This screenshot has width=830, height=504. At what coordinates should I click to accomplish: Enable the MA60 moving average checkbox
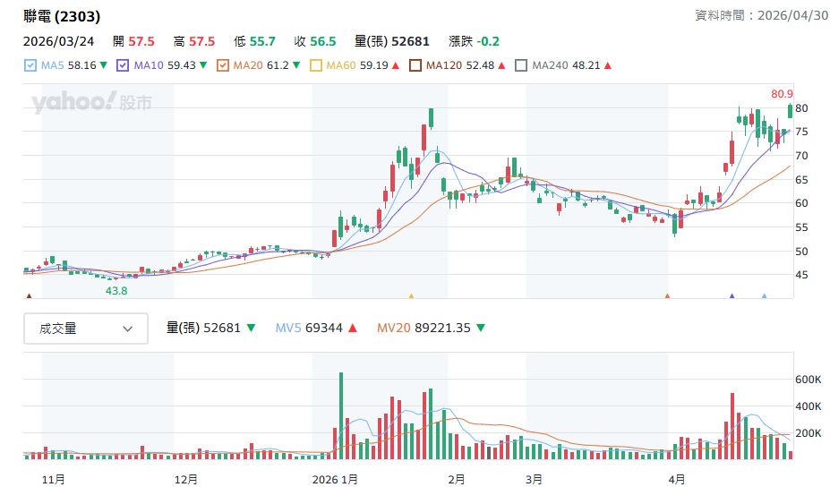point(315,65)
